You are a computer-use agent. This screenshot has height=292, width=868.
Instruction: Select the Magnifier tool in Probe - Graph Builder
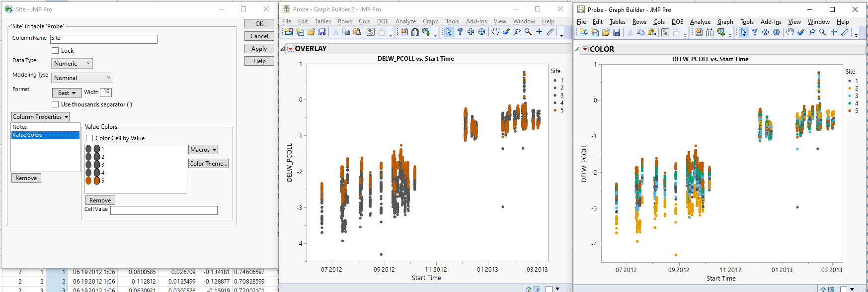coord(823,32)
